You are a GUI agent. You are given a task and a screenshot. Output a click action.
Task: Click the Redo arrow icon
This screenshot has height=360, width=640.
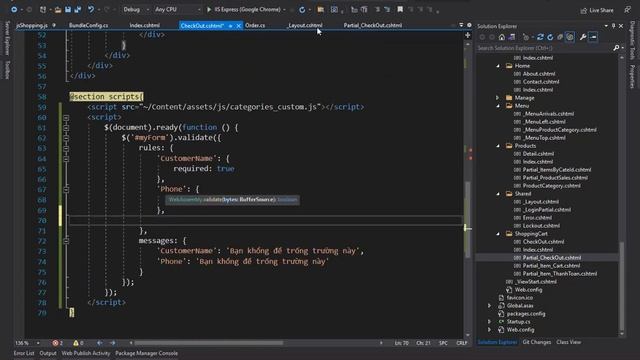pyautogui.click(x=107, y=9)
